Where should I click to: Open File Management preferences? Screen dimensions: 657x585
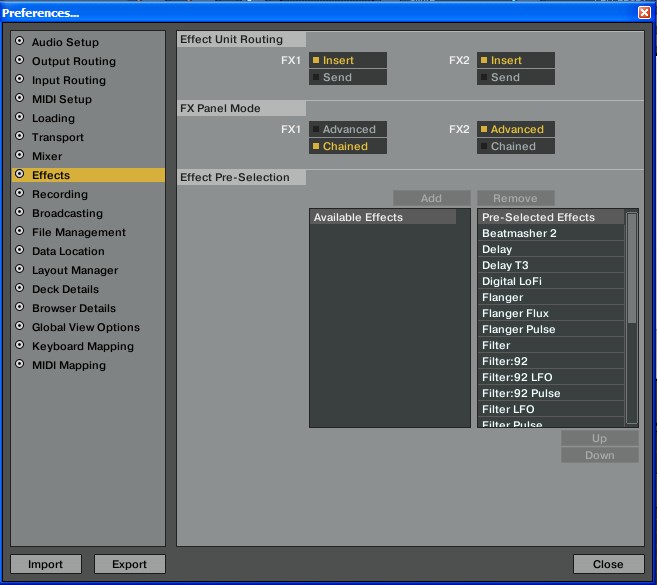click(x=79, y=232)
